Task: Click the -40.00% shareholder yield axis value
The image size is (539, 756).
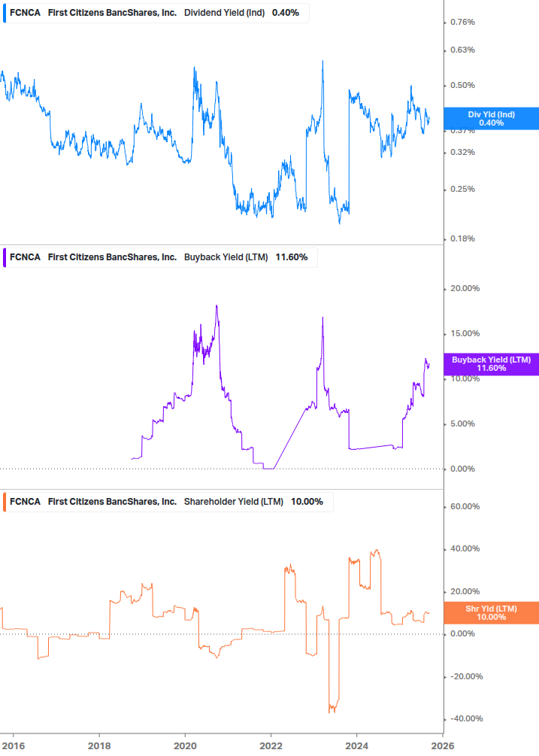Action: (466, 719)
